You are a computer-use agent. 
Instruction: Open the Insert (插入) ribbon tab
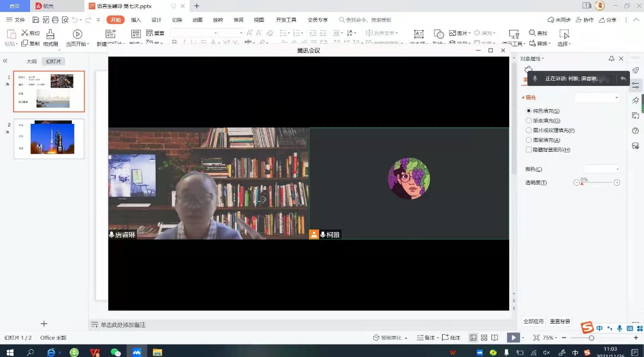(x=136, y=20)
